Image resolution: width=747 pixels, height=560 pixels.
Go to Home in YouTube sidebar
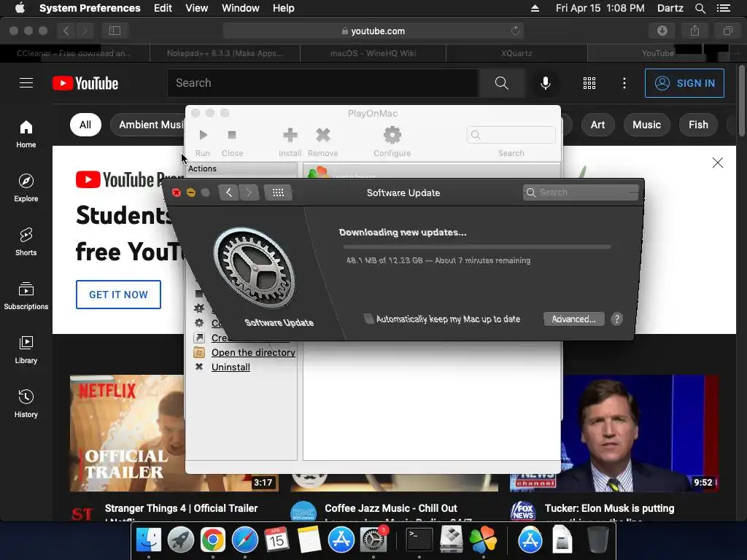(26, 134)
